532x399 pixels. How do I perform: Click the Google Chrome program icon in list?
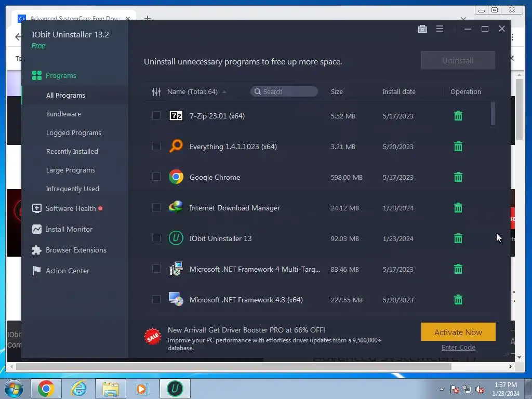point(176,177)
